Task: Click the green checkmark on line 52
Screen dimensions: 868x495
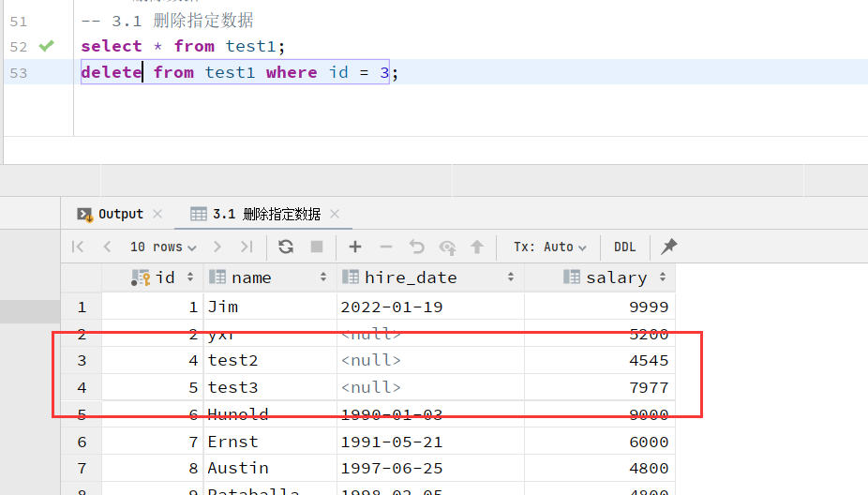Action: pos(47,46)
